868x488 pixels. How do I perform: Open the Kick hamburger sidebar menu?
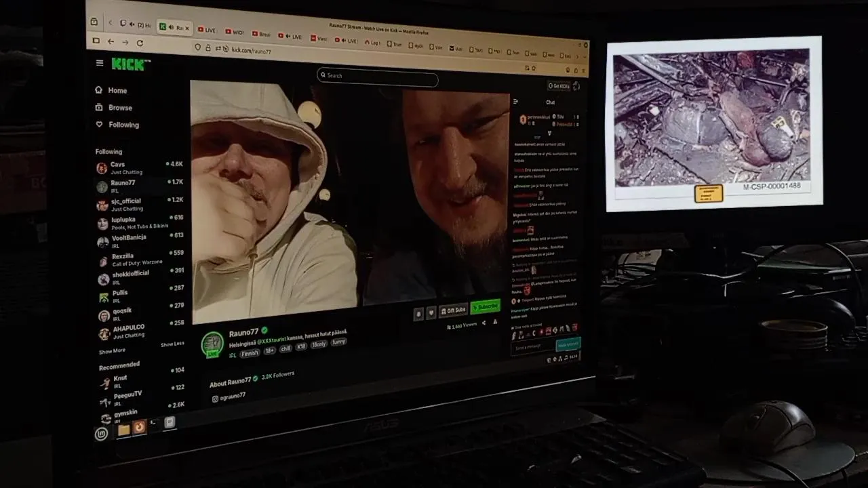click(x=100, y=63)
